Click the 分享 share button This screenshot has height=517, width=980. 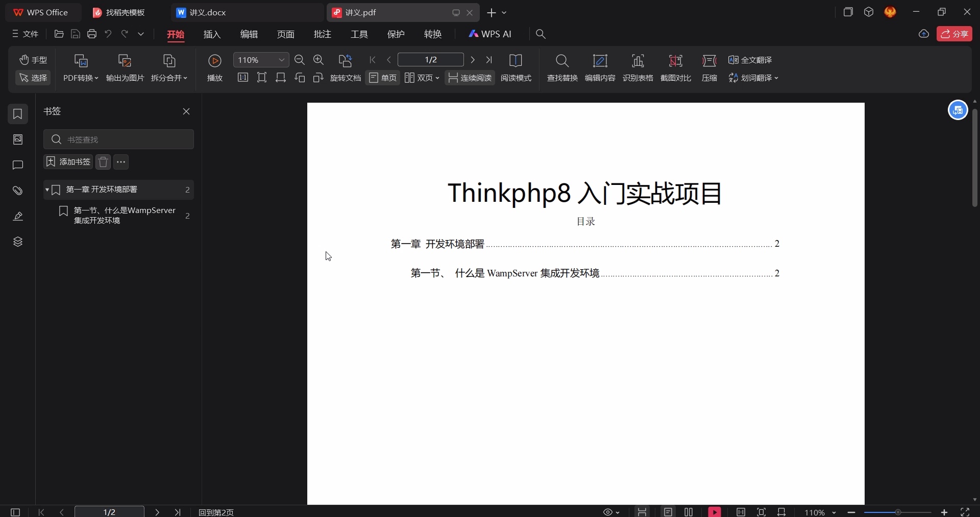tap(955, 34)
